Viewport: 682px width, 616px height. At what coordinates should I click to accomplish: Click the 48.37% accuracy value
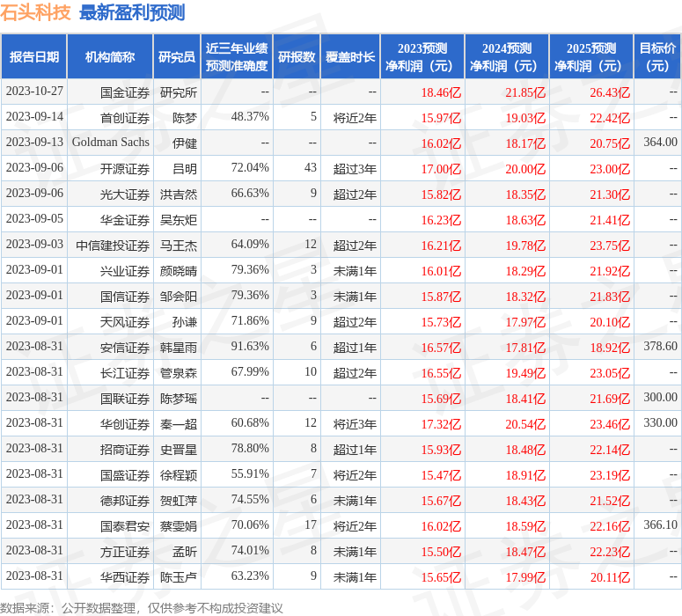pyautogui.click(x=250, y=116)
